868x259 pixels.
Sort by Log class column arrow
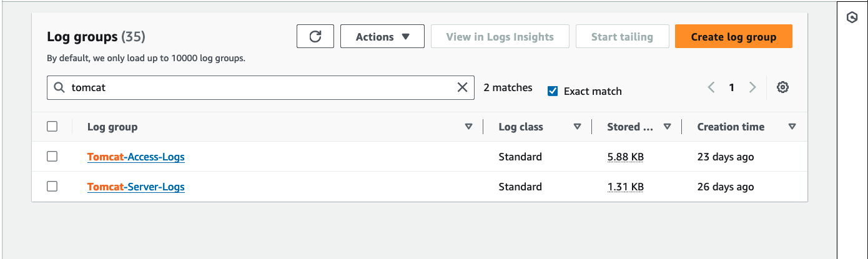tap(577, 127)
